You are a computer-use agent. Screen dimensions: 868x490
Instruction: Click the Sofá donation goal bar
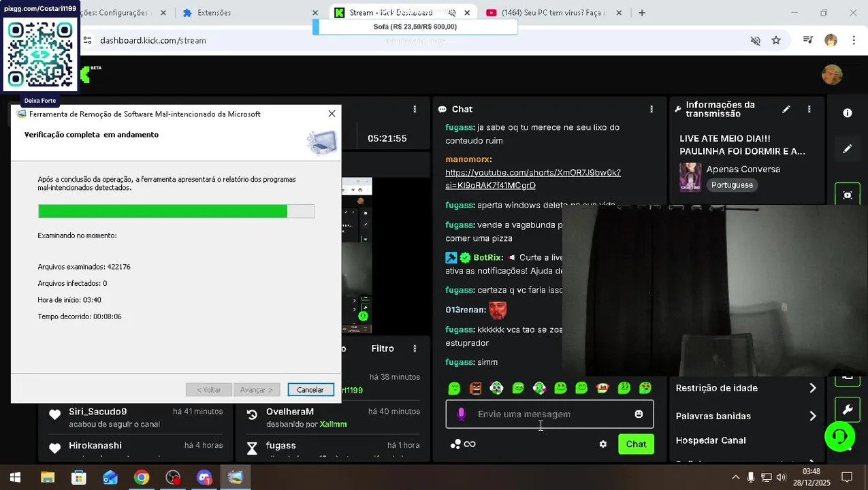pos(415,27)
